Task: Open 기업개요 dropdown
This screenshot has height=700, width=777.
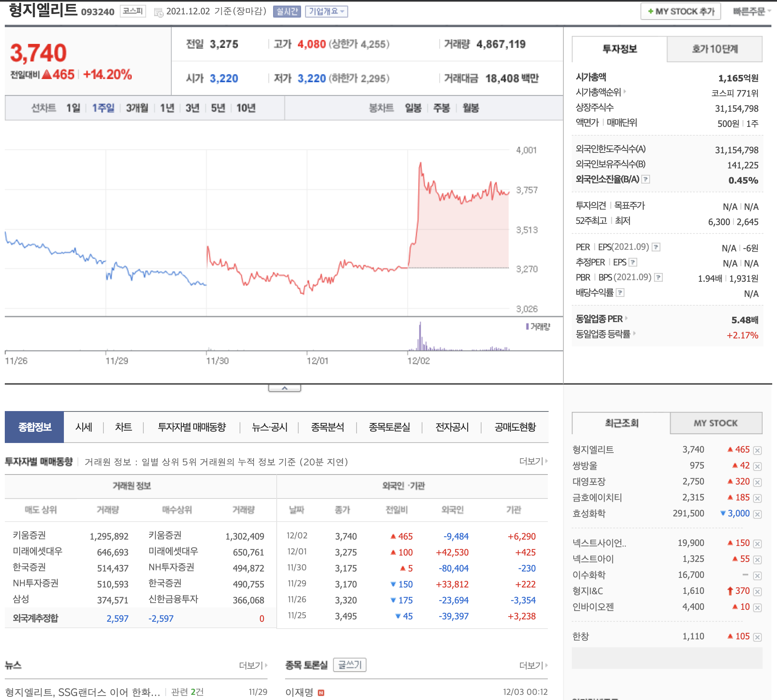Action: [326, 12]
